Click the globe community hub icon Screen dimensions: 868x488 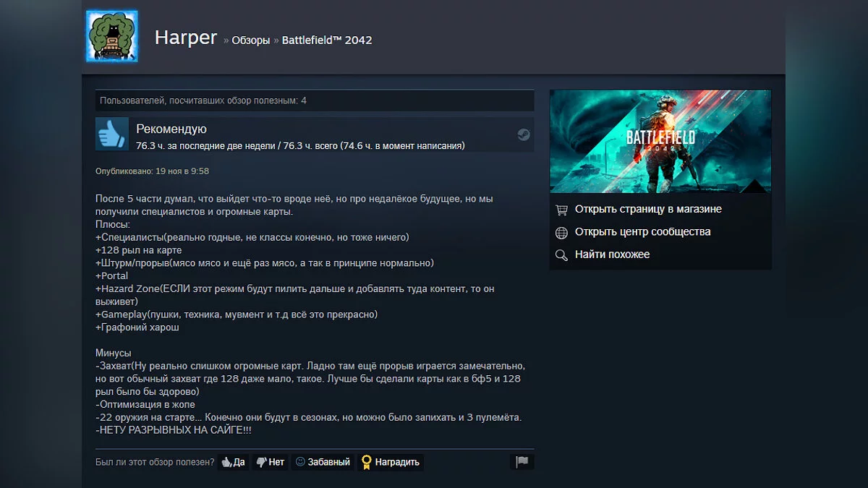pos(561,232)
